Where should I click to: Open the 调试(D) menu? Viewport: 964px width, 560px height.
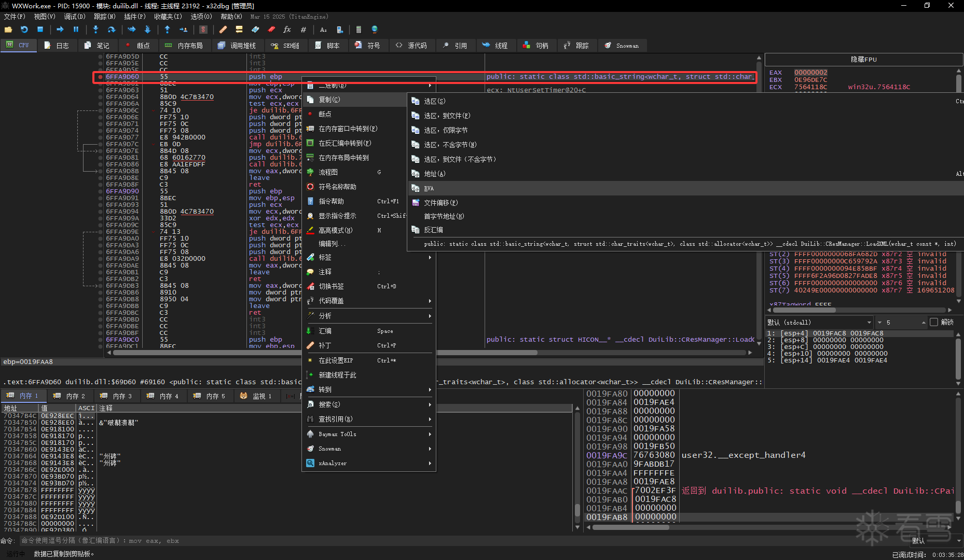tap(74, 17)
